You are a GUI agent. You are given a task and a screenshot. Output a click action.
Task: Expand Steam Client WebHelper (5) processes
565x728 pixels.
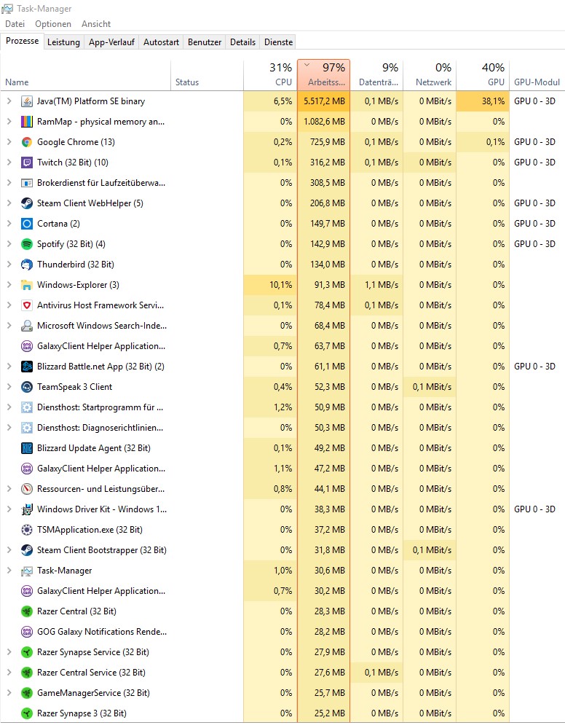[x=9, y=203]
